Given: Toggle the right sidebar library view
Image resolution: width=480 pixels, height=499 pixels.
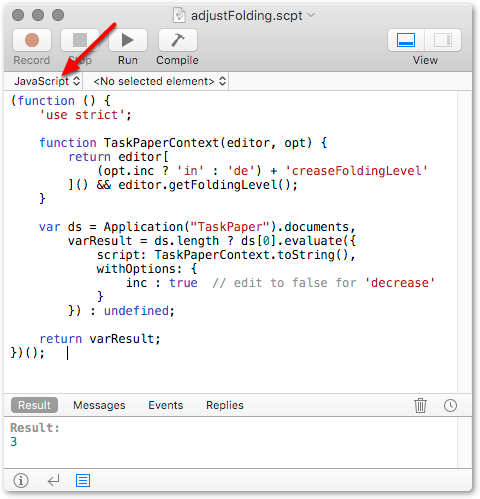Looking at the screenshot, I should [x=443, y=40].
